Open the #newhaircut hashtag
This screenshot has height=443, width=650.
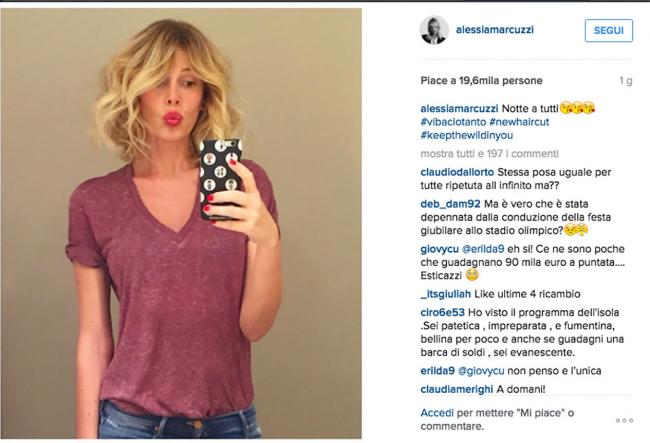[x=519, y=122]
